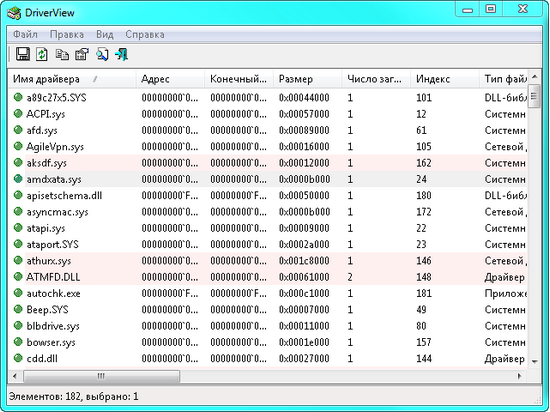Click the green icon beside ATMFD.DLL
The image size is (550, 412).
[18, 277]
